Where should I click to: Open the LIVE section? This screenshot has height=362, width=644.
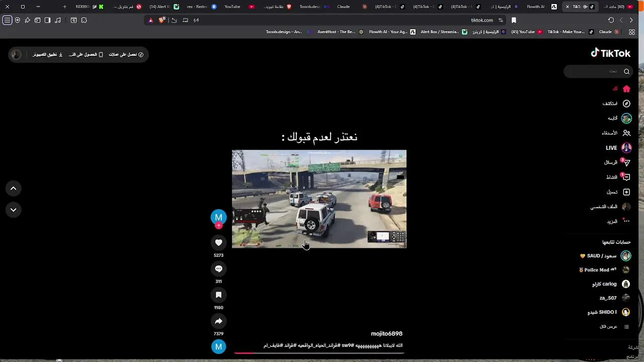pos(618,148)
